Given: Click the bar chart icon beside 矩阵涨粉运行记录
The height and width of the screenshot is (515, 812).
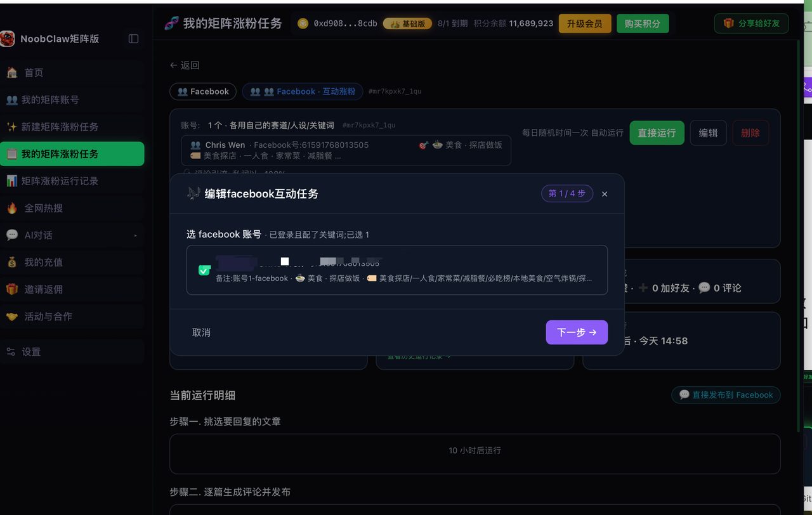Looking at the screenshot, I should pyautogui.click(x=11, y=181).
